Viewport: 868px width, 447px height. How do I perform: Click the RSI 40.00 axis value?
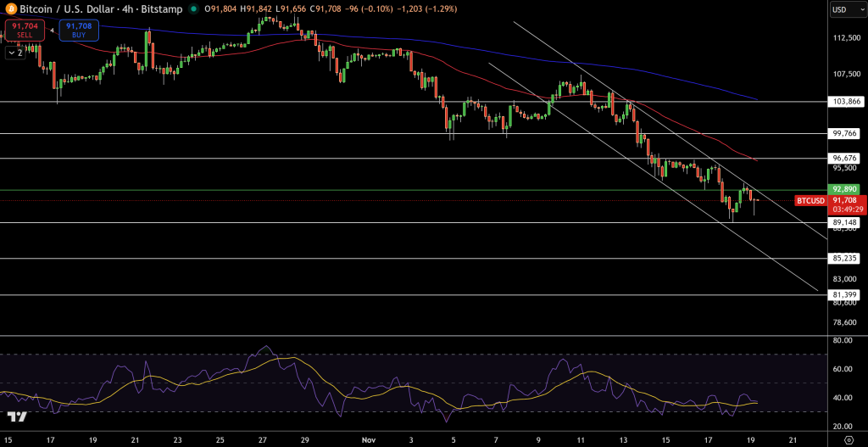pyautogui.click(x=844, y=398)
